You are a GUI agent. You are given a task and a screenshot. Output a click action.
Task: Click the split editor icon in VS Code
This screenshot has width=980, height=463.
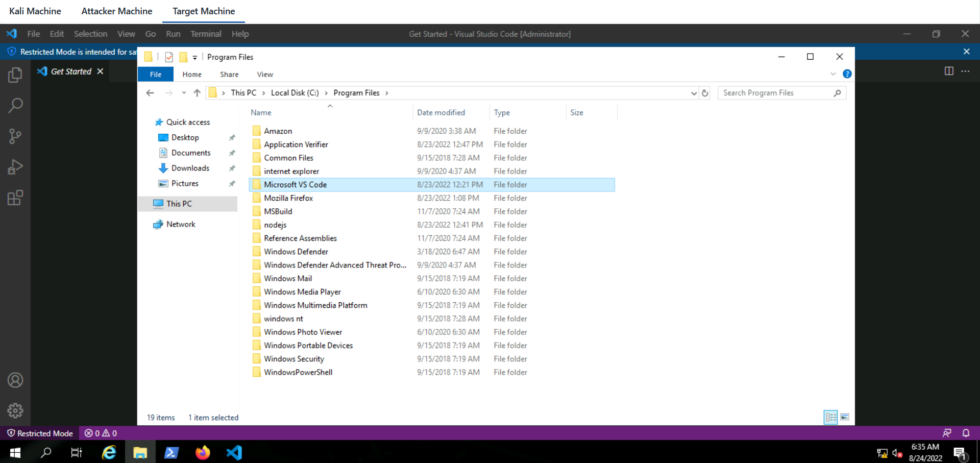[x=949, y=71]
